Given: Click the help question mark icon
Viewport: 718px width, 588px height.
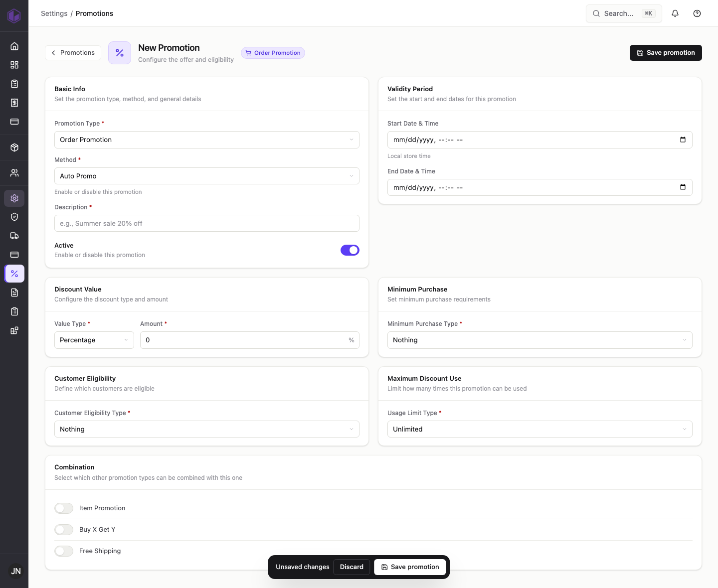Looking at the screenshot, I should pyautogui.click(x=697, y=13).
